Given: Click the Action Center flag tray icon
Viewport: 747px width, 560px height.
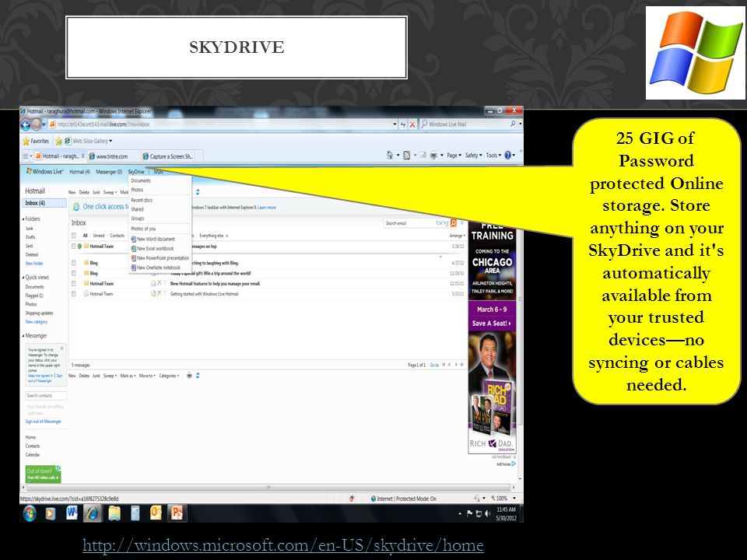Looking at the screenshot, I should [x=469, y=513].
